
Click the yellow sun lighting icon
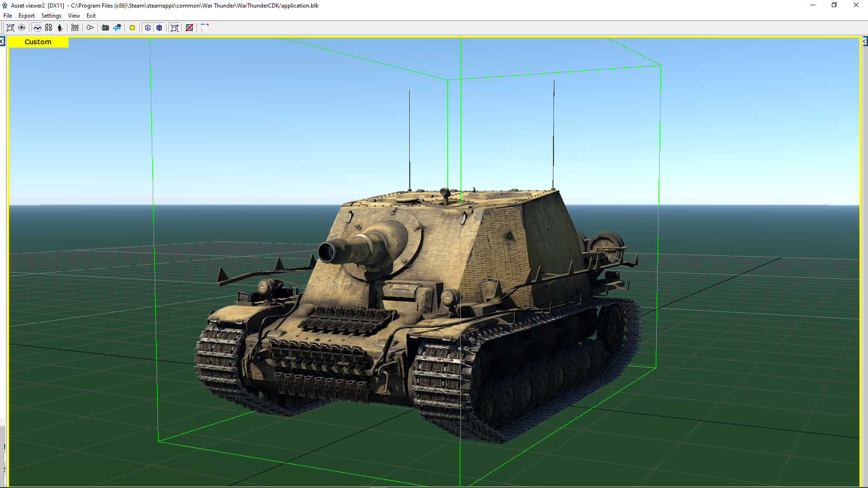(x=132, y=28)
